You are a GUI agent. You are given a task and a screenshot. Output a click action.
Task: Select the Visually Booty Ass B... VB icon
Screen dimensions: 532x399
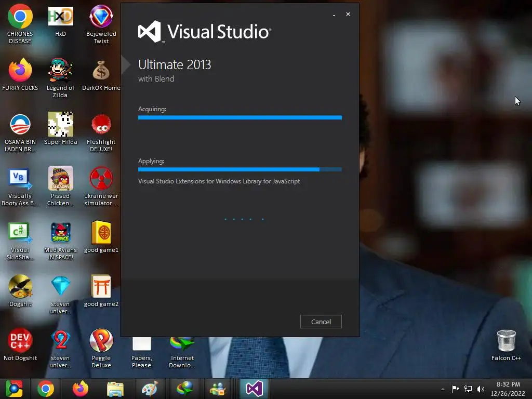point(20,186)
